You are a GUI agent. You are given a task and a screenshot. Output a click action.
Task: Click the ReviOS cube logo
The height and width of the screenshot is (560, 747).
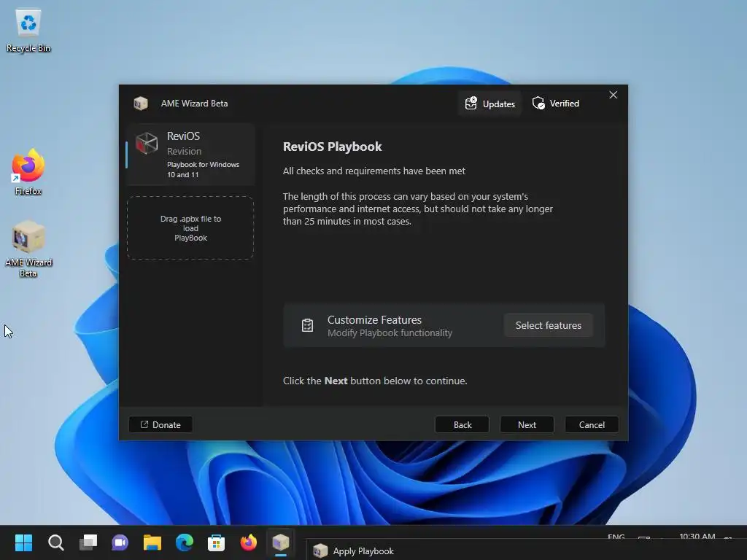[x=147, y=143]
